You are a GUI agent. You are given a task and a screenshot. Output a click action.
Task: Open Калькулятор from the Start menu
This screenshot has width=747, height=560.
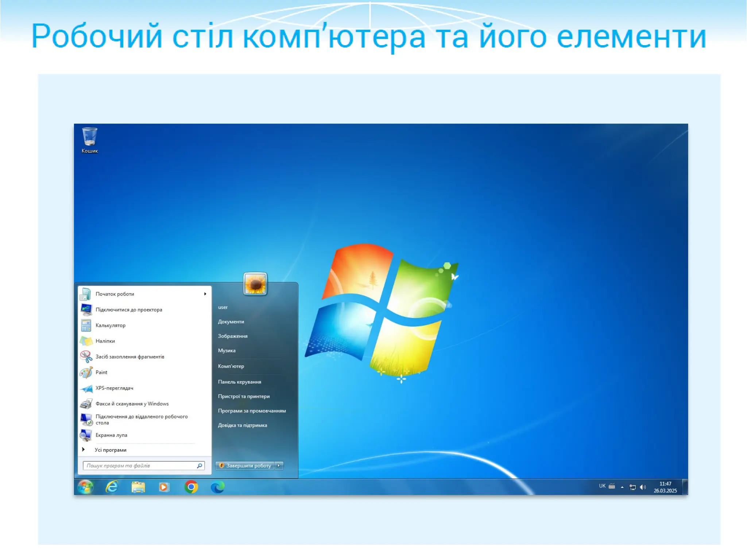click(111, 325)
